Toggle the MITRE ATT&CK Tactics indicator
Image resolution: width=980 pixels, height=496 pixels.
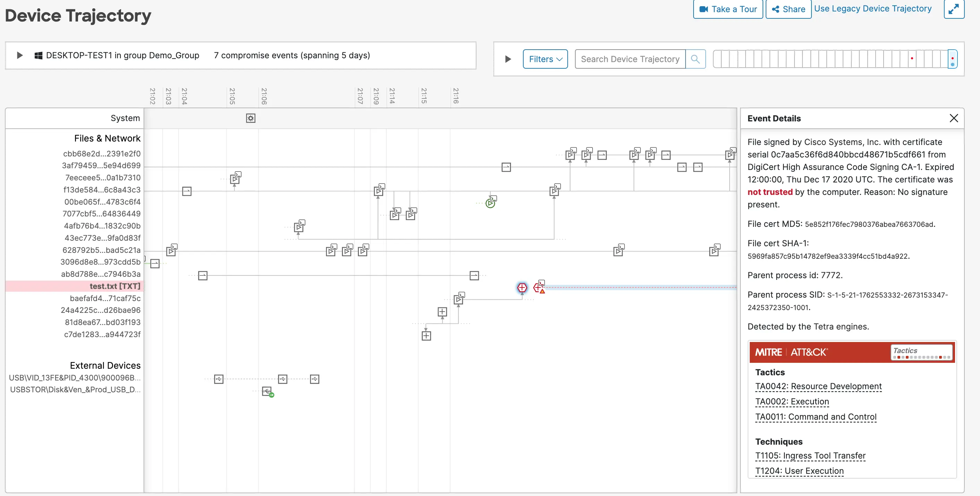921,352
